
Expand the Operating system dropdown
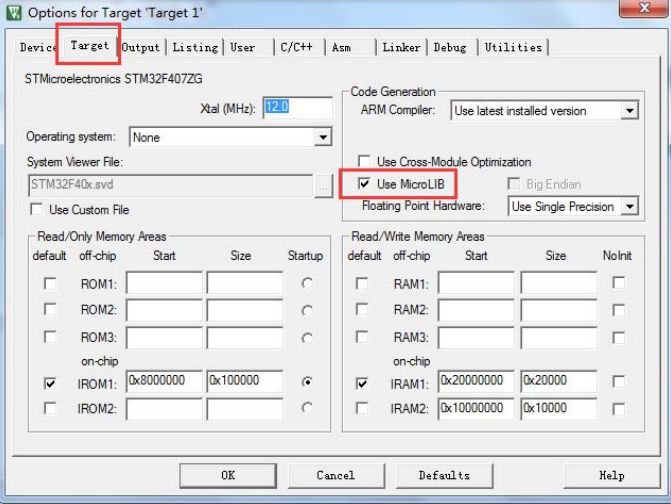[322, 137]
